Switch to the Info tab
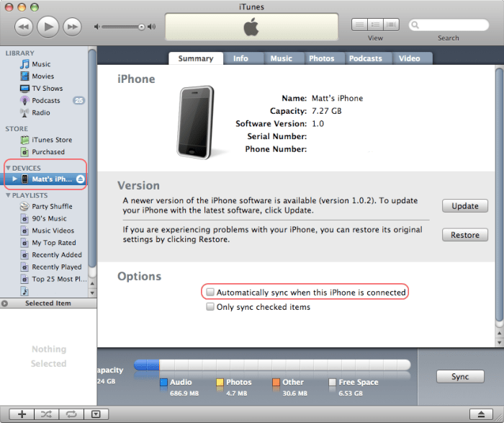 tap(240, 58)
